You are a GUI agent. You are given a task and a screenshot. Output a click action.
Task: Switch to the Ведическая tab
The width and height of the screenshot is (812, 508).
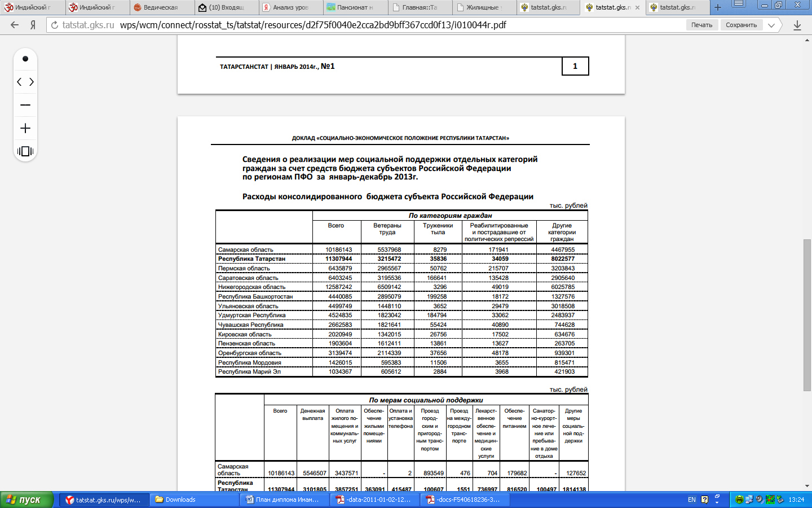click(161, 7)
